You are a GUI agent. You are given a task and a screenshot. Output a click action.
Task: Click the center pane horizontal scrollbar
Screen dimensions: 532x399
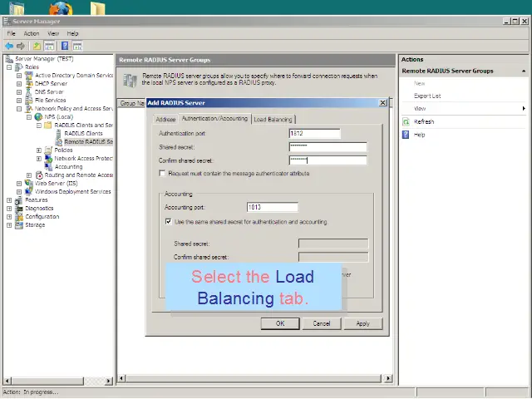(x=254, y=378)
